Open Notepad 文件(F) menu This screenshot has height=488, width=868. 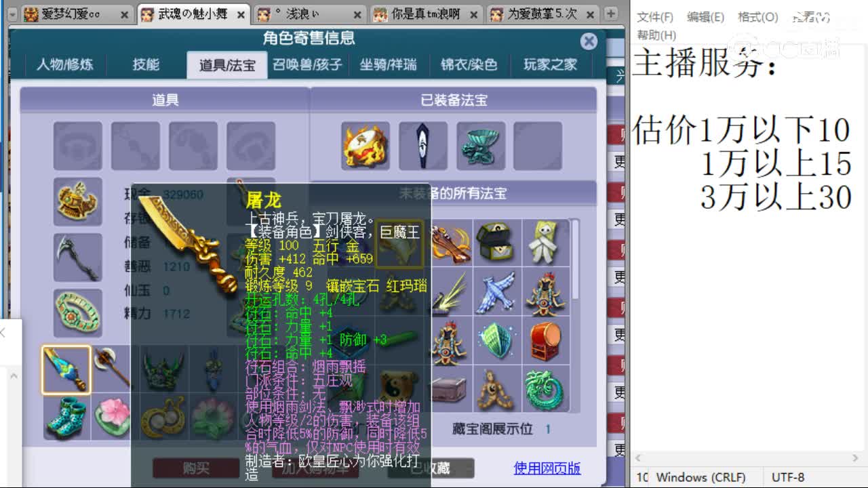(x=655, y=18)
